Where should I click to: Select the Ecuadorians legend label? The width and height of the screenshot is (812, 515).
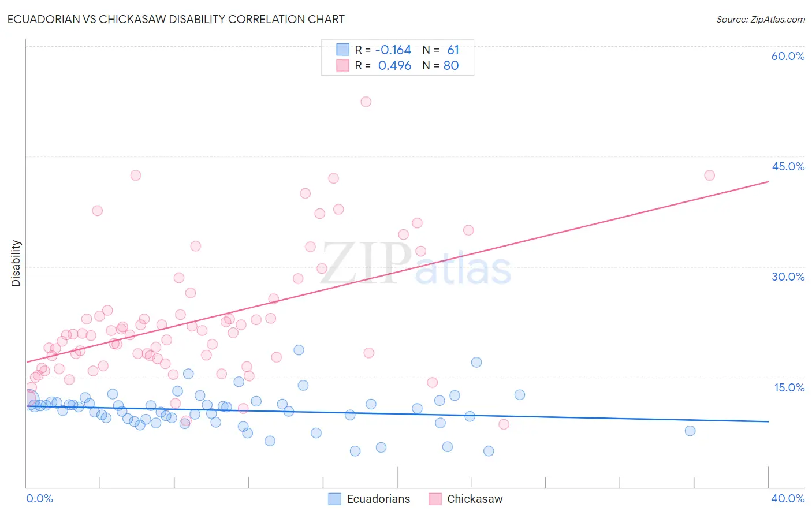[378, 499]
